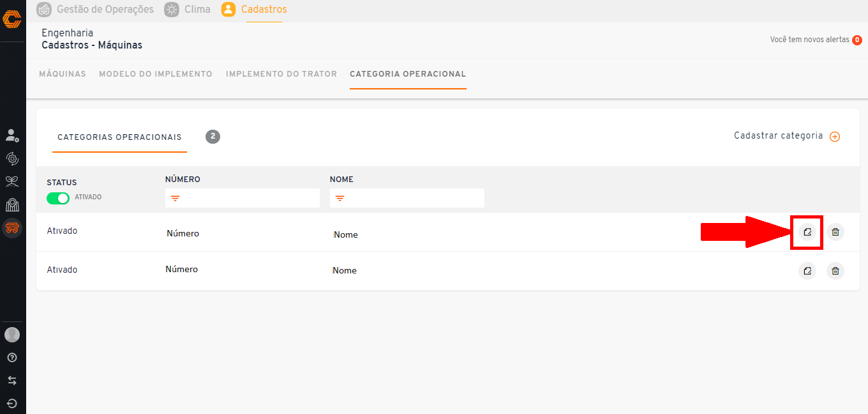Click the plus icon beside Cadastrar categoria
868x414 pixels.
click(x=835, y=137)
